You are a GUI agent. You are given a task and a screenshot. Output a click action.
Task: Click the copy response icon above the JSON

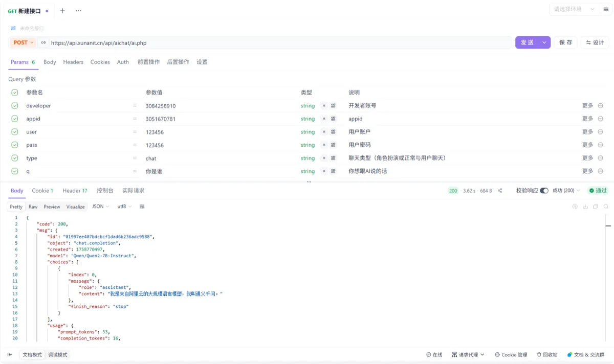596,207
